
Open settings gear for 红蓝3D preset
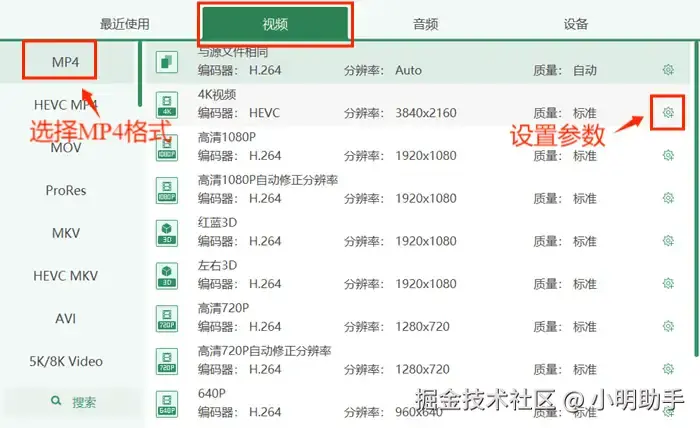(x=668, y=241)
